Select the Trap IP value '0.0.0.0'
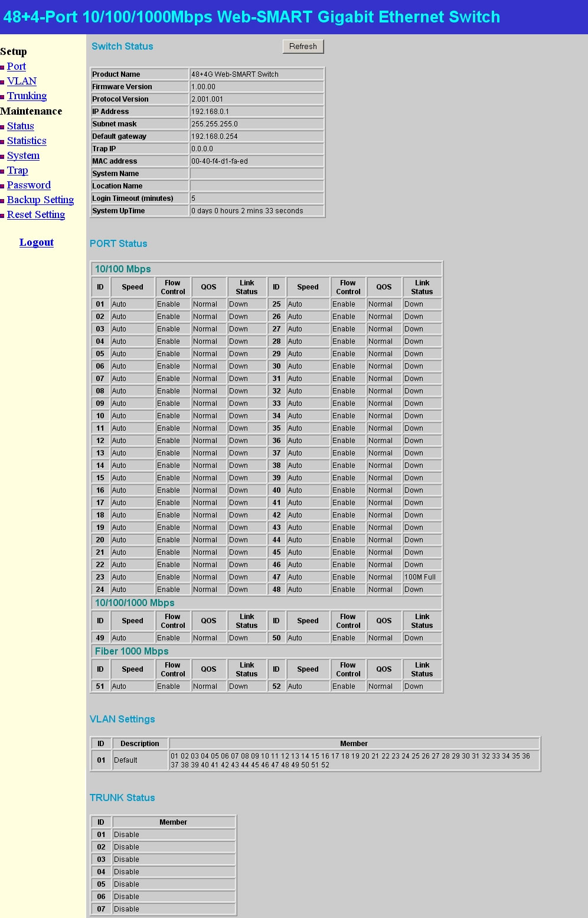 pyautogui.click(x=202, y=149)
